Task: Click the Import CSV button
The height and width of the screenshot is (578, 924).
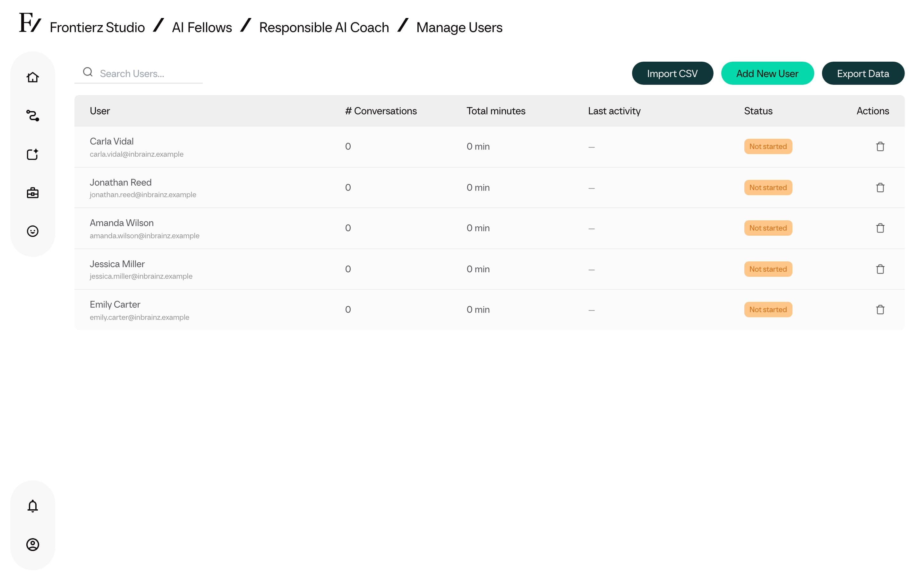Action: point(672,74)
